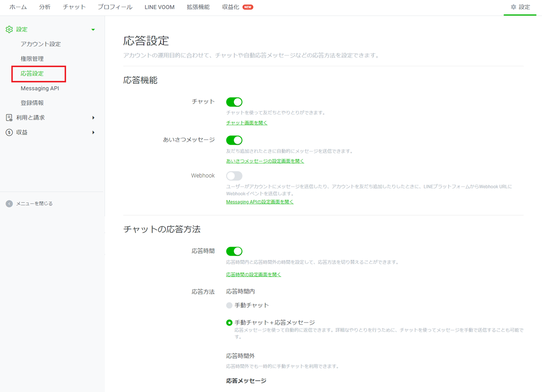
Task: Click the メニューを閉じる arrow icon
Action: click(9, 204)
